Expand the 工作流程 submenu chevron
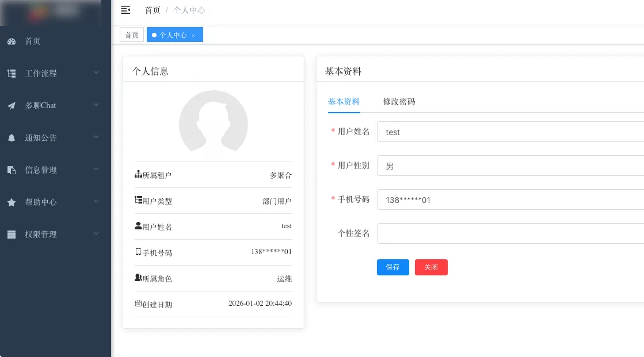Viewport: 644px width, 357px height. (96, 73)
